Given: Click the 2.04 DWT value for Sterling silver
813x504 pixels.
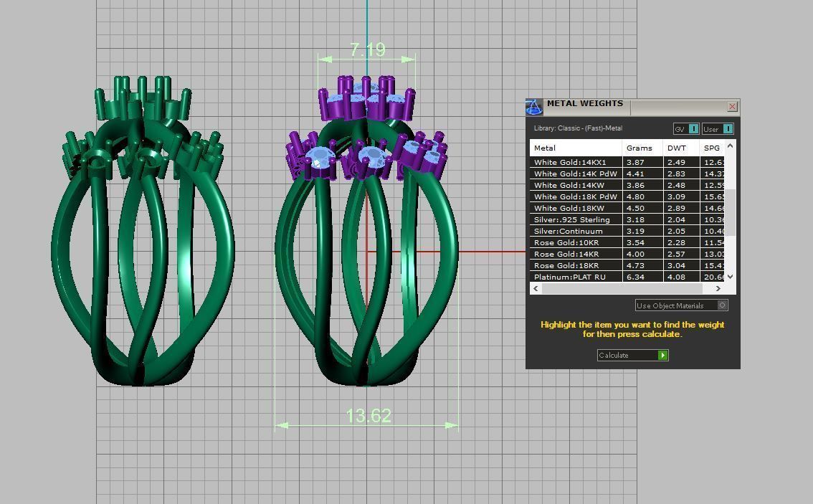Looking at the screenshot, I should (676, 220).
